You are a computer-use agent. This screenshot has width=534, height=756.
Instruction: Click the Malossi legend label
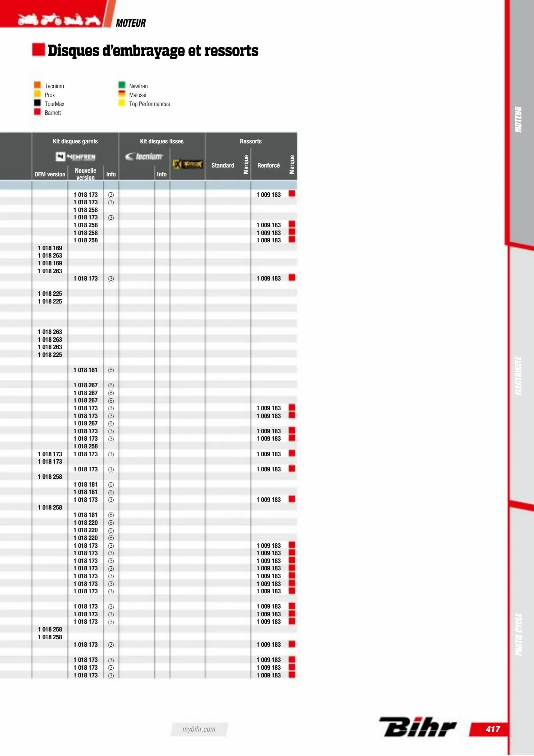point(138,95)
